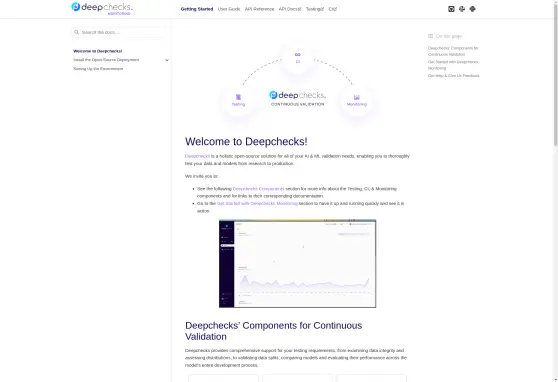
Task: Follow the Deepchecks' Components inline link
Action: point(258,189)
